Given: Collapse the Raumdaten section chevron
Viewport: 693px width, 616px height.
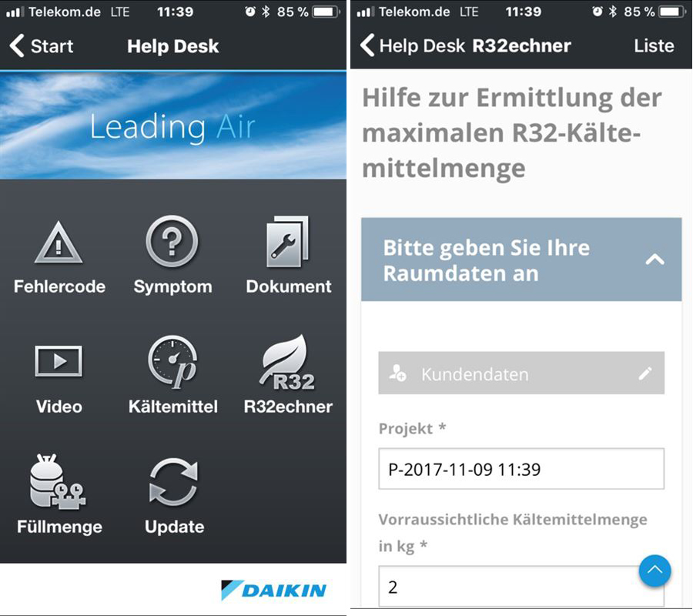Looking at the screenshot, I should pos(654,259).
